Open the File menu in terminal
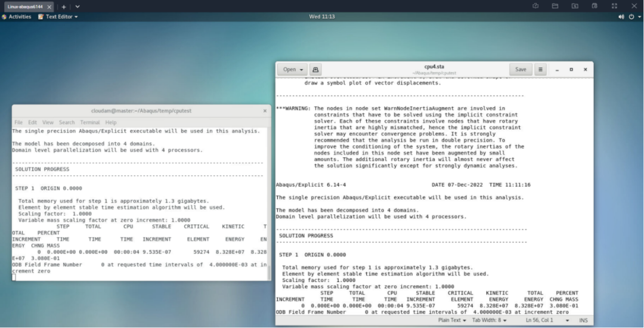This screenshot has height=328, width=644. (18, 122)
